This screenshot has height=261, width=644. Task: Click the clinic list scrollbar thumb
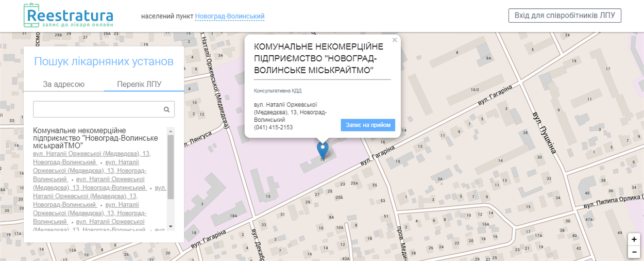point(171,167)
